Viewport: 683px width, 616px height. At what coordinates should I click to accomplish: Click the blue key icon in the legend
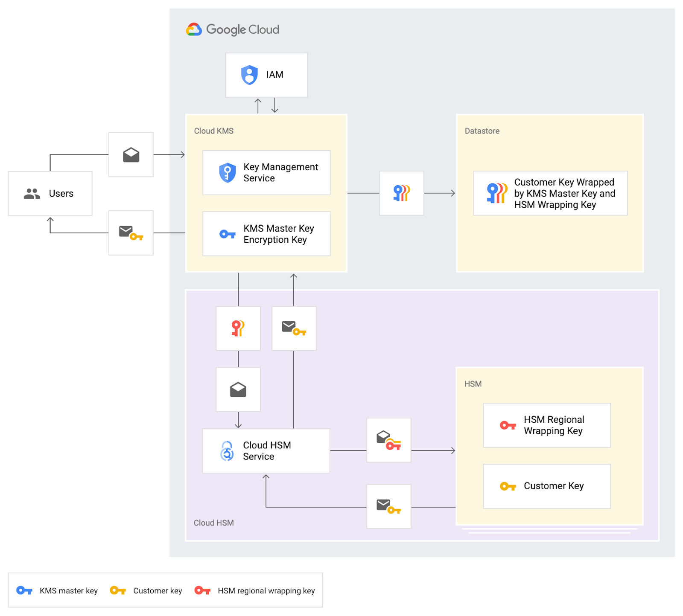[x=24, y=590]
